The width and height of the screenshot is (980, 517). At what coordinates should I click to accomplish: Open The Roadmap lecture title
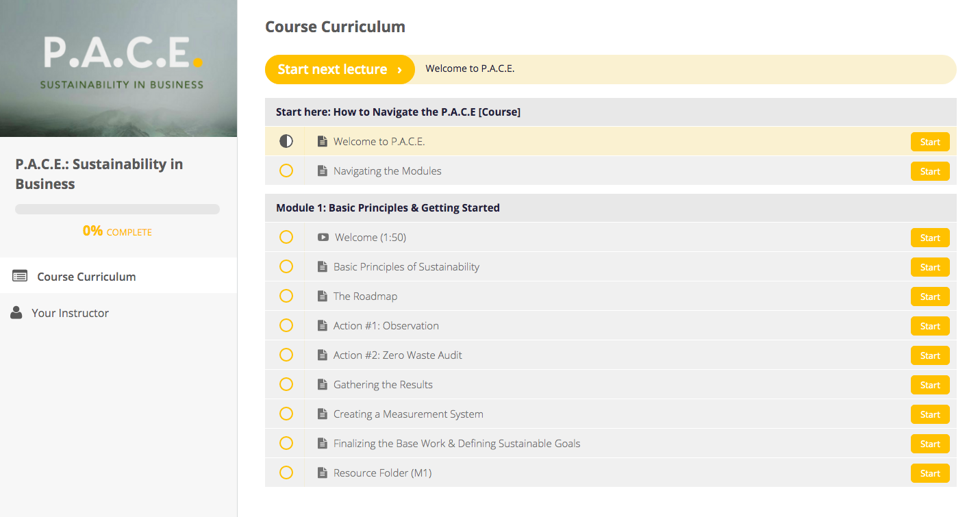[x=365, y=297]
